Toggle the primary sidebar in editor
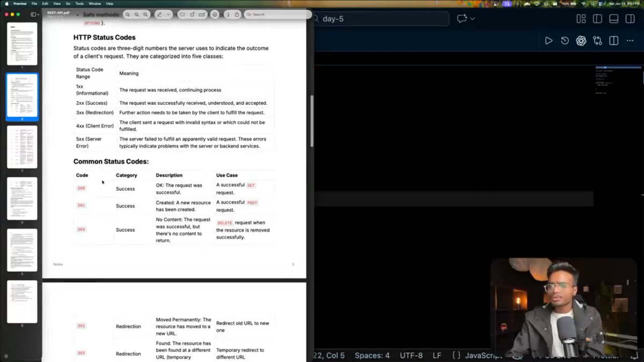Screen dimensions: 644x362 pos(597,19)
